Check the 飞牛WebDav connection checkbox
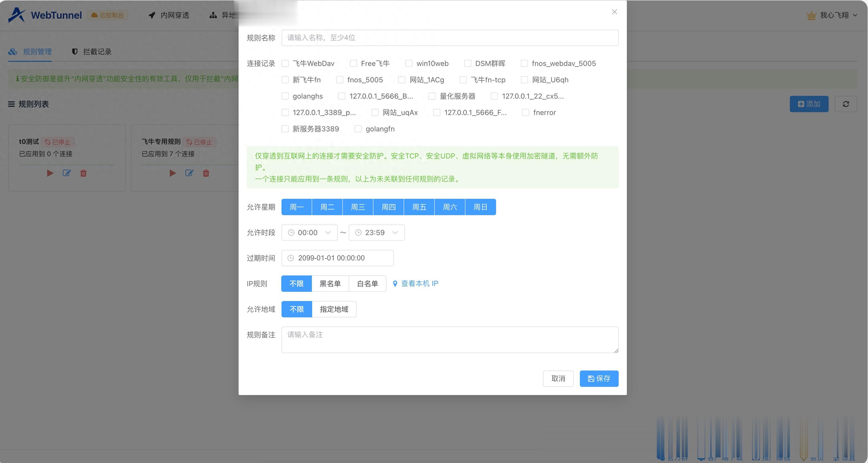Viewport: 868px width, 463px height. [285, 63]
